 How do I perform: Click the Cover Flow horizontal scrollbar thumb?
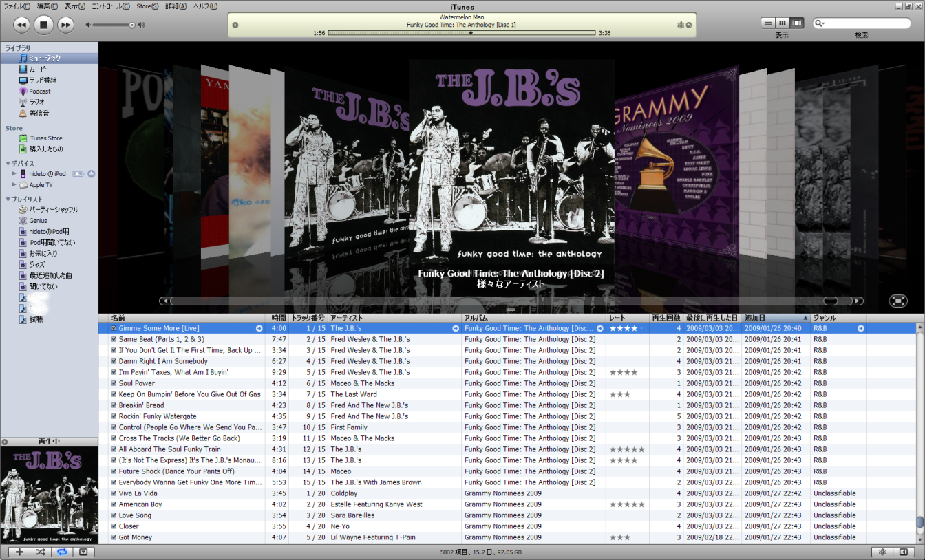point(830,301)
